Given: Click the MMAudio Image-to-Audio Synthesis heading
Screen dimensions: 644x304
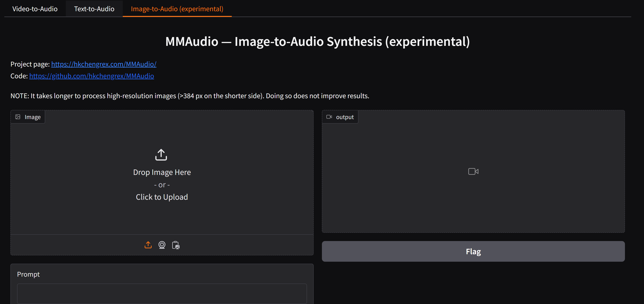Looking at the screenshot, I should (318, 41).
